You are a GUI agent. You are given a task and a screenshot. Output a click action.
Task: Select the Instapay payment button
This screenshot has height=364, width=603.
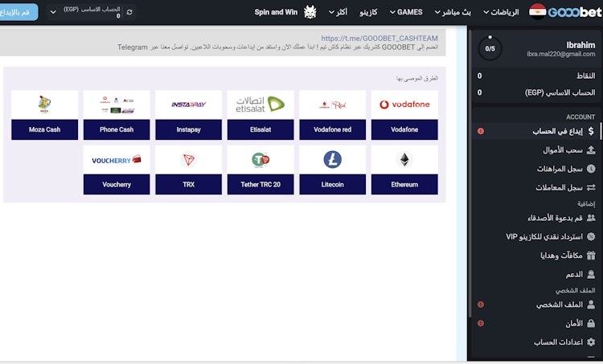pyautogui.click(x=188, y=129)
